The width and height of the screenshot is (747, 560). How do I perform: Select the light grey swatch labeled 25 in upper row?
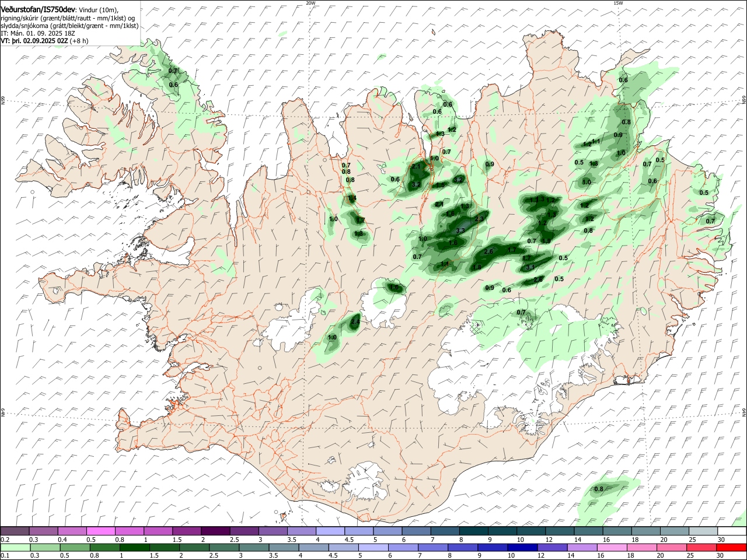click(x=703, y=531)
